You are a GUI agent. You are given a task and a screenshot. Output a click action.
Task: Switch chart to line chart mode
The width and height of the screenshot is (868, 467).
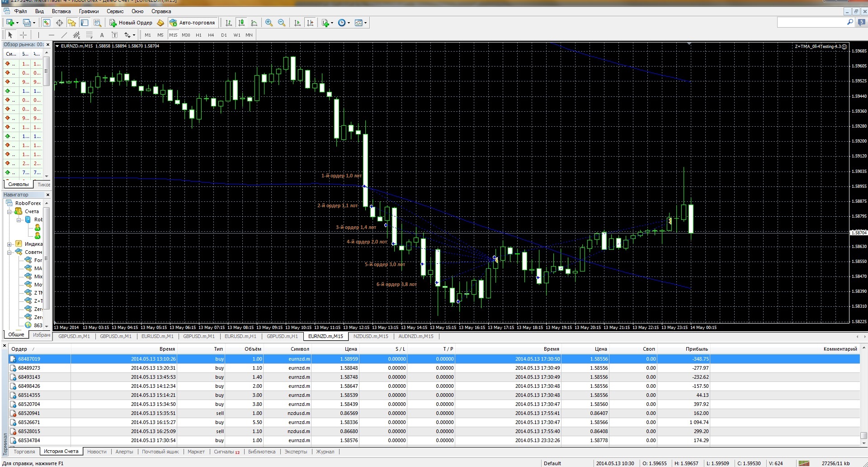[254, 23]
